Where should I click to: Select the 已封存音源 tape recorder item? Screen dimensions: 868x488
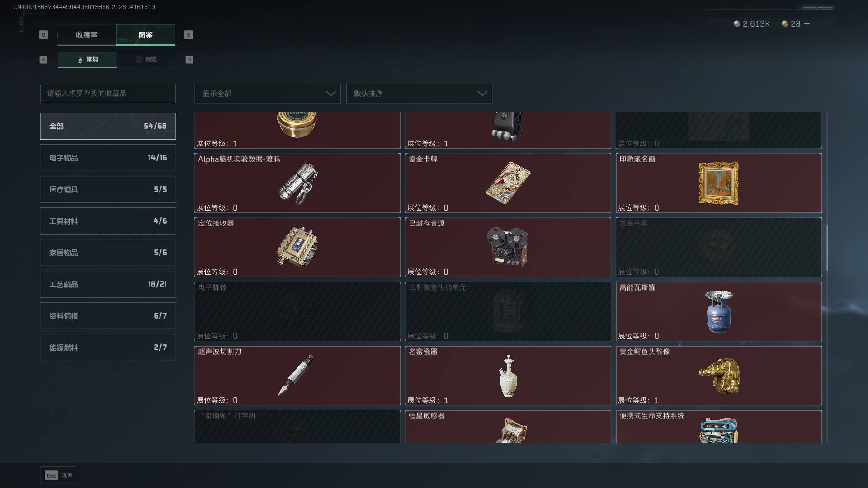508,247
